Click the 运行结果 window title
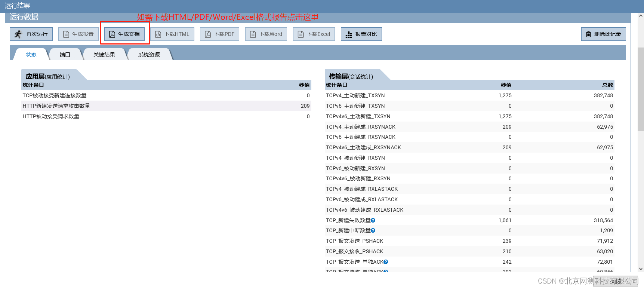The width and height of the screenshot is (644, 288). (x=18, y=6)
